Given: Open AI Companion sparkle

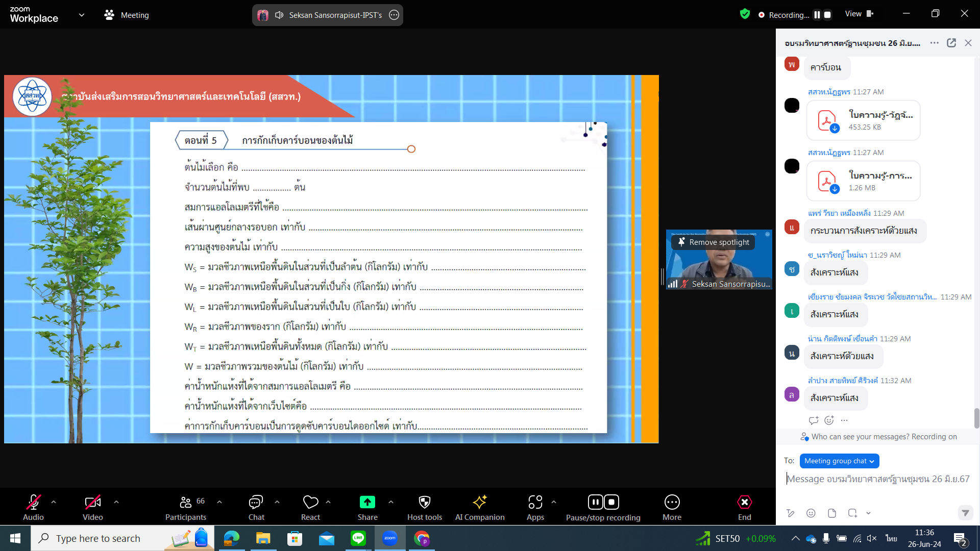Looking at the screenshot, I should pos(480,507).
